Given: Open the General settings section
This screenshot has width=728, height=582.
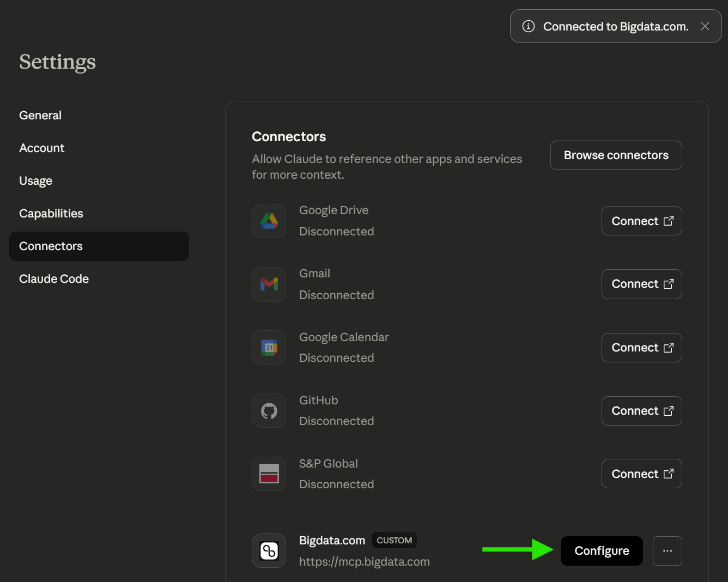Looking at the screenshot, I should click(x=40, y=116).
